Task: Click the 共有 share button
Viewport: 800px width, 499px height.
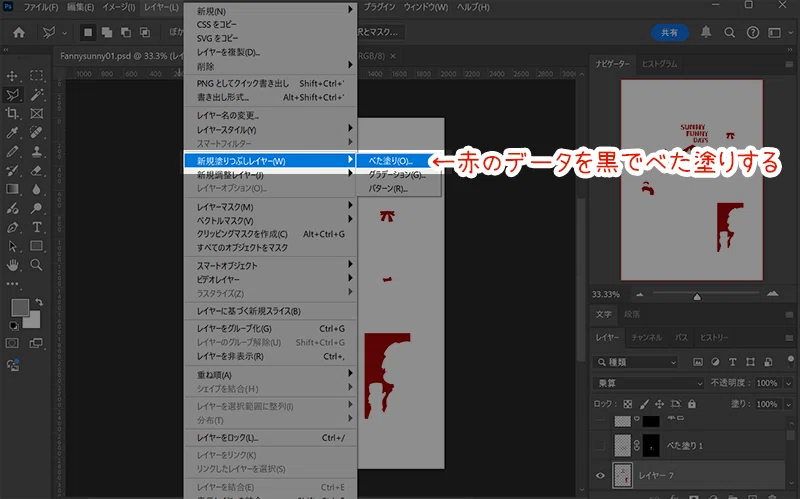Action: click(669, 33)
